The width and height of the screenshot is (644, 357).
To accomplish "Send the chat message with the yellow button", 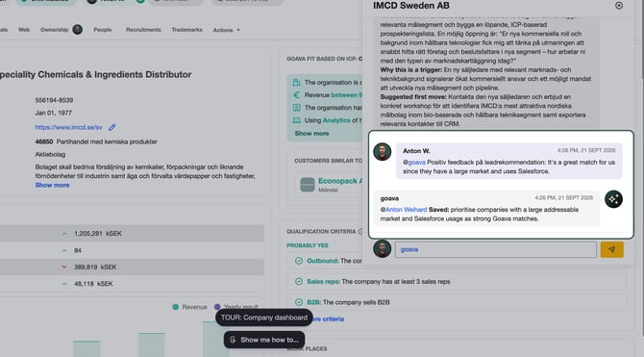I will click(611, 249).
